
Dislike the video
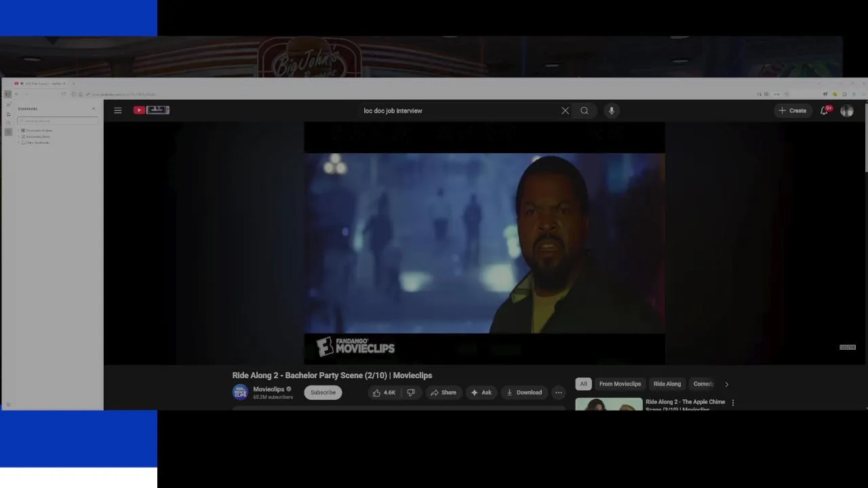pyautogui.click(x=410, y=392)
